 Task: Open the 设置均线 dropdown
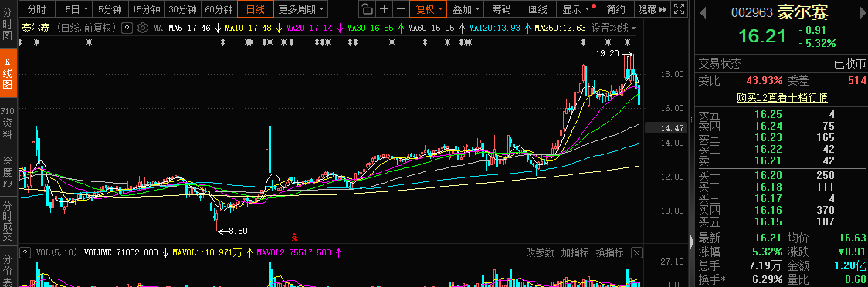click(613, 28)
